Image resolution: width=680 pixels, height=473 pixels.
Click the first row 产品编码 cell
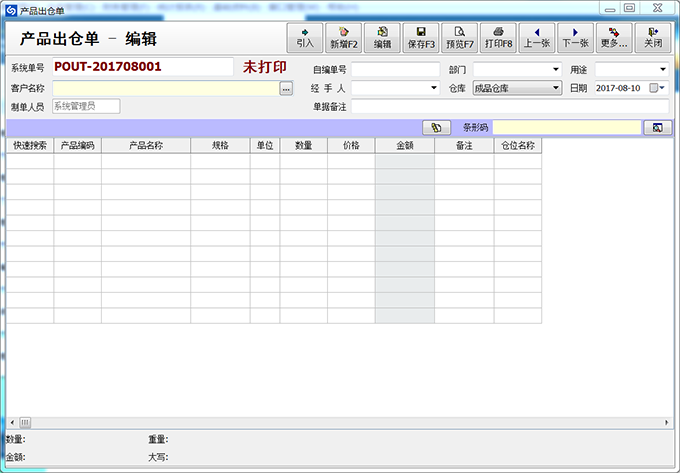(78, 161)
